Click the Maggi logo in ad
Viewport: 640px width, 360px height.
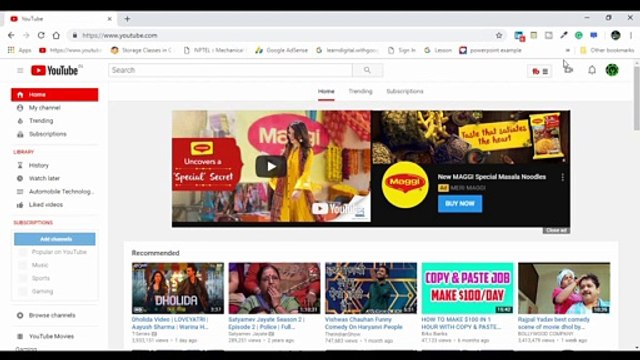point(405,185)
